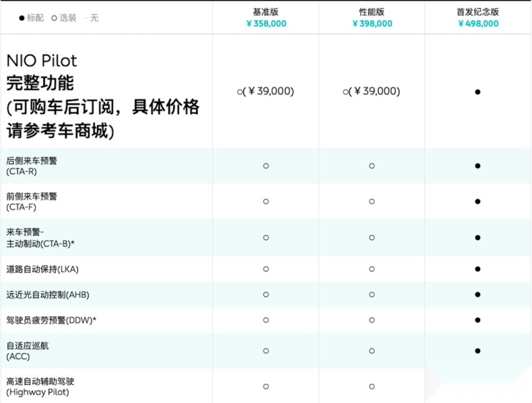Click Highway Pilot optional circle under 基准版

point(266,386)
